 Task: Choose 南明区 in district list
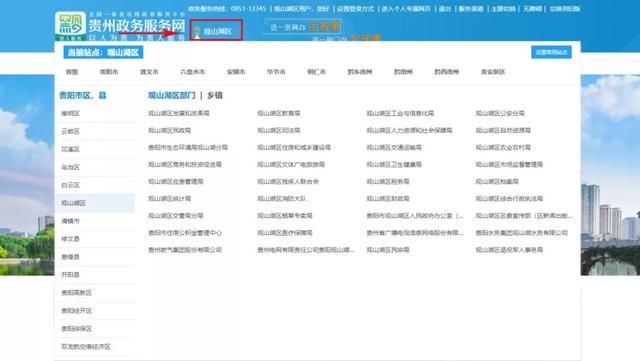coord(70,114)
